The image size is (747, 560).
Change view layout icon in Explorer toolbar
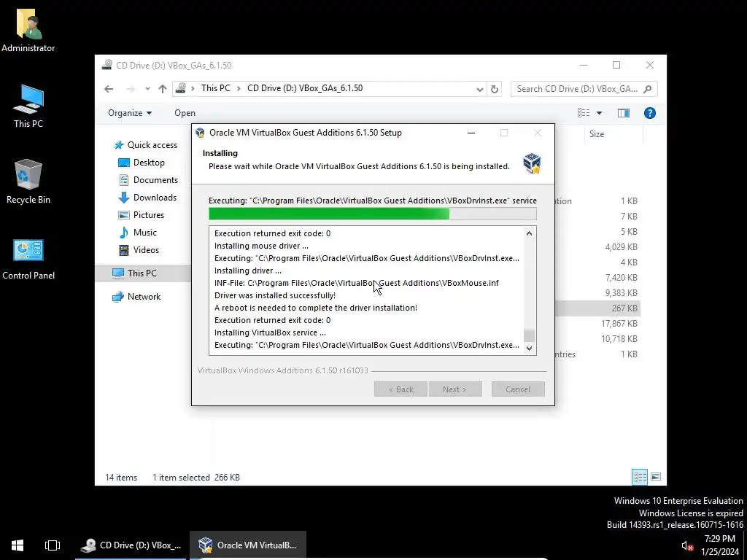tap(584, 113)
